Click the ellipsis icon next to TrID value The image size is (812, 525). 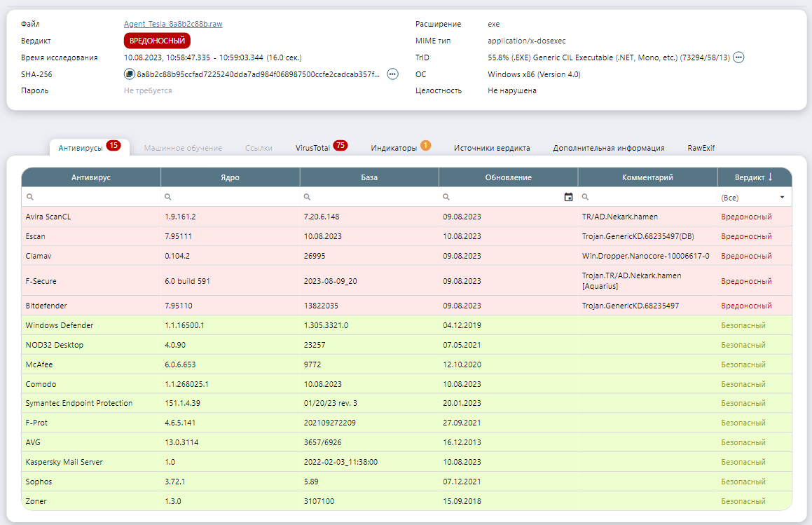point(738,57)
